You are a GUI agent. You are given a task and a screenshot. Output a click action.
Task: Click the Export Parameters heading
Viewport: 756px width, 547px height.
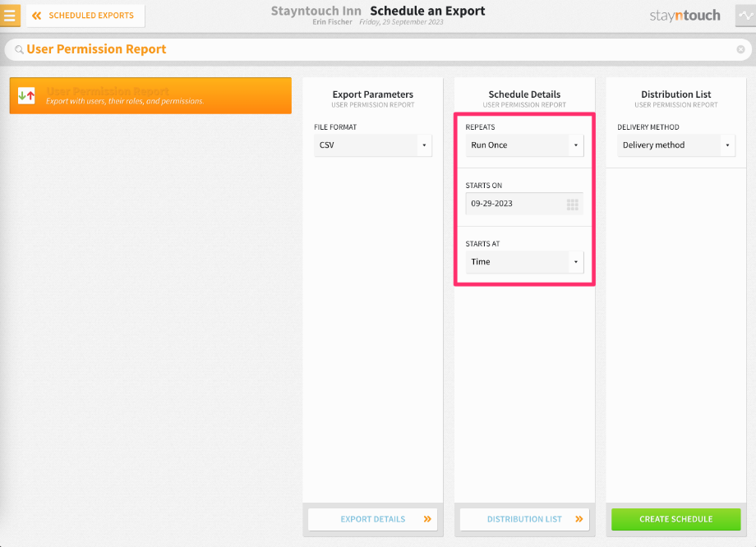pyautogui.click(x=373, y=94)
